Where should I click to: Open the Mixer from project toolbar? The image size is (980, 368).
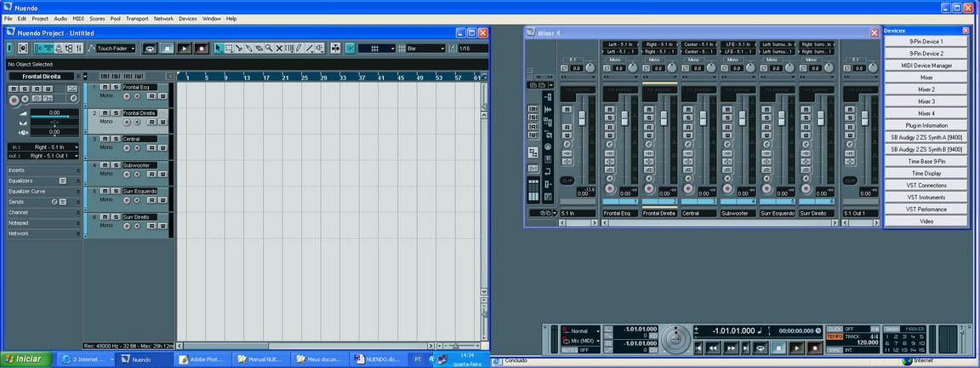click(x=79, y=49)
